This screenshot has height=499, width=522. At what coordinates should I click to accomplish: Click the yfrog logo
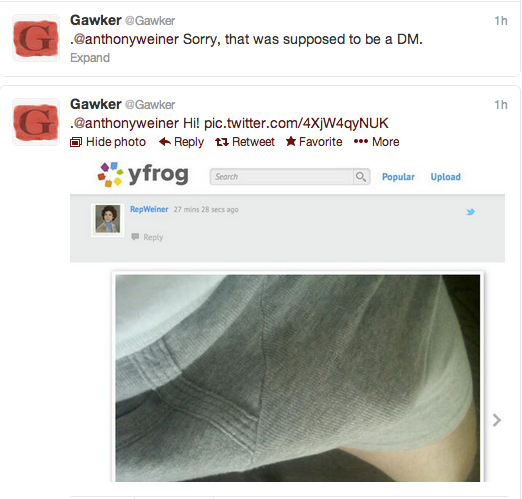(143, 175)
